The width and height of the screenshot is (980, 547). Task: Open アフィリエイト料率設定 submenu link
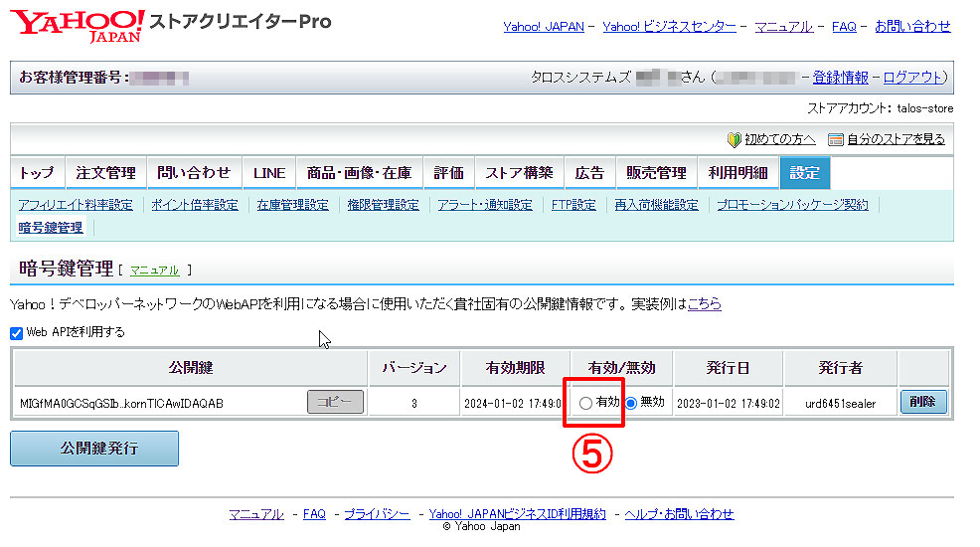[76, 205]
